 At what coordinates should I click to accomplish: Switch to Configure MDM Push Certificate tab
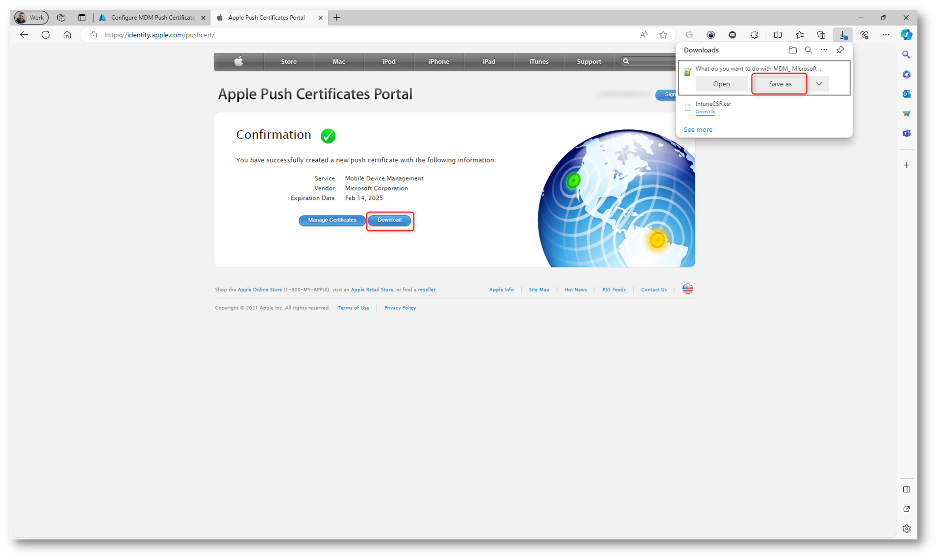pos(152,18)
